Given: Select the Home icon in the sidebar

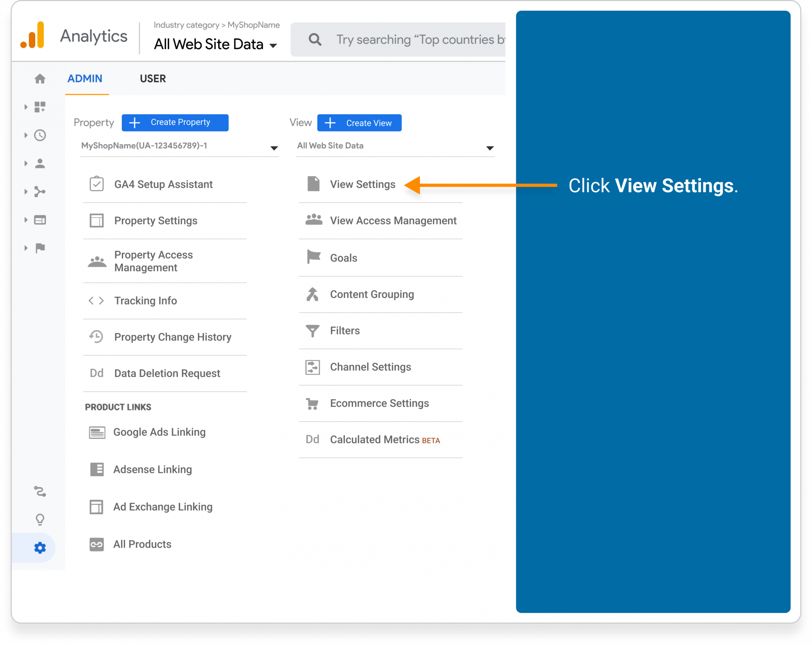Looking at the screenshot, I should point(40,79).
